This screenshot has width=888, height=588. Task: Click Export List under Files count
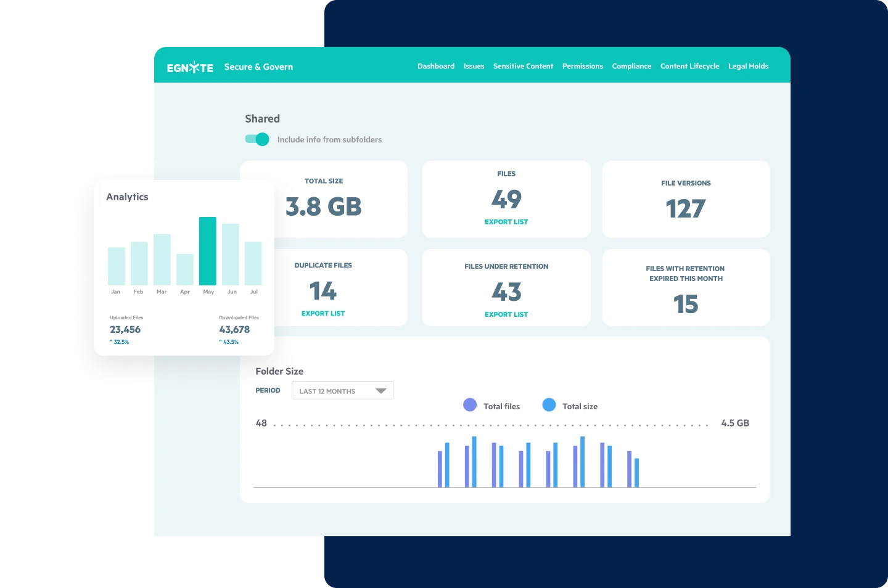tap(506, 222)
